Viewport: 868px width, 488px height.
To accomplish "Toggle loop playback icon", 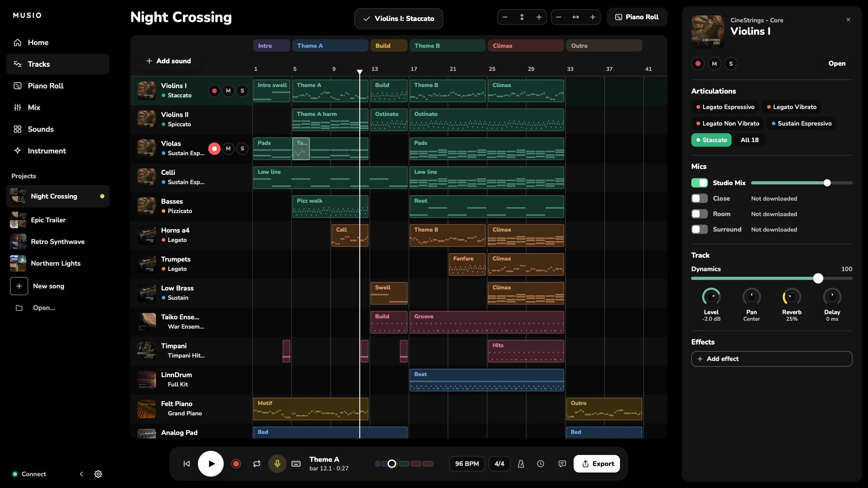I will click(x=257, y=464).
